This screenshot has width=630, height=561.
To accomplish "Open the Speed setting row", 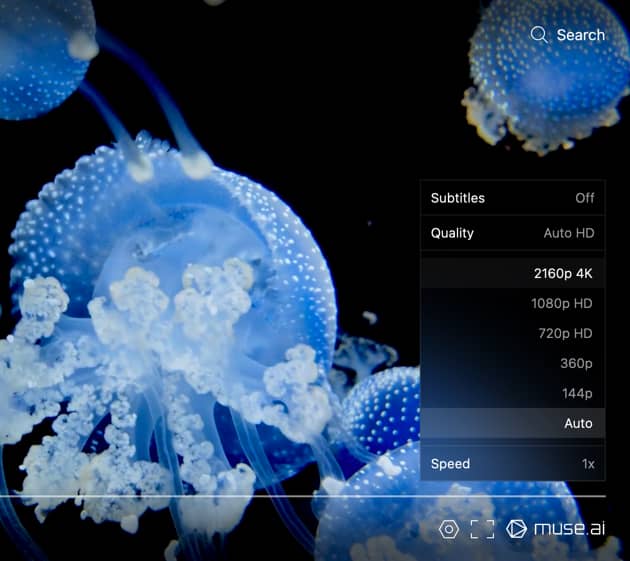I will click(x=513, y=464).
